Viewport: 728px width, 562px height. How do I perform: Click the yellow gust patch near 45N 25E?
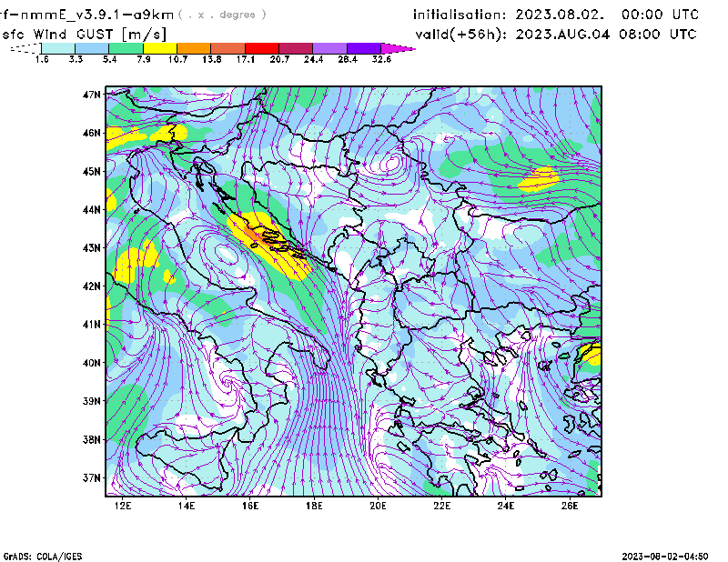[x=539, y=179]
